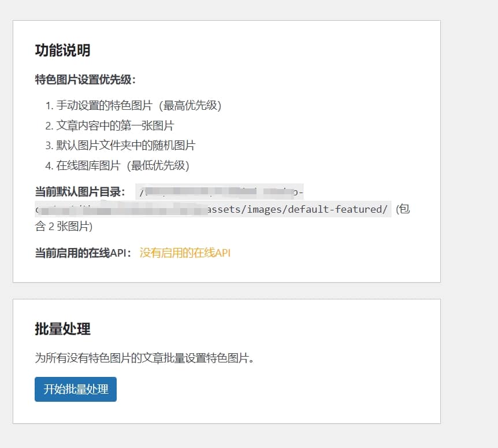Screen dimensions: 498x448
Task: Click the number 4 list marker
Action: click(49, 165)
